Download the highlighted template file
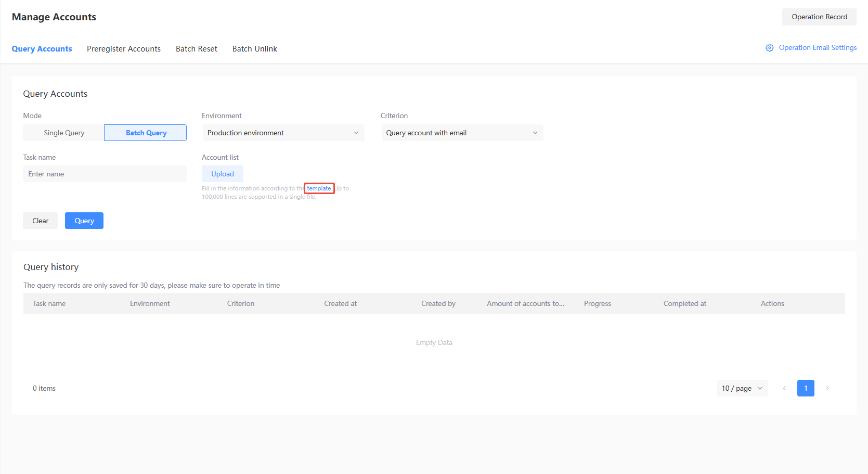Viewport: 868px width, 474px height. [319, 188]
